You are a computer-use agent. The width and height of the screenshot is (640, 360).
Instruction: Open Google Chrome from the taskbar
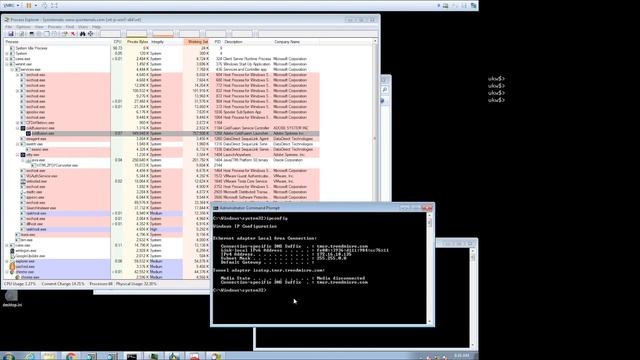click(71, 356)
